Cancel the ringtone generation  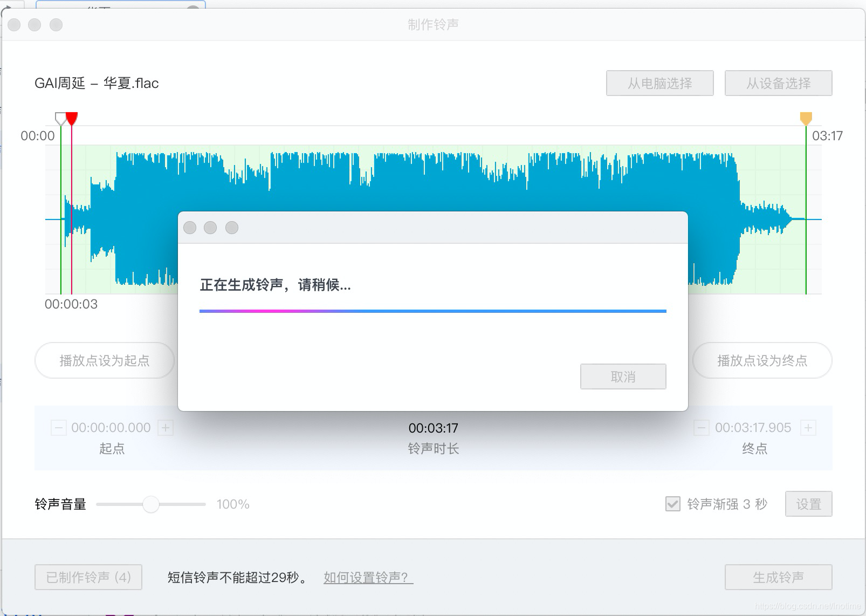(623, 377)
